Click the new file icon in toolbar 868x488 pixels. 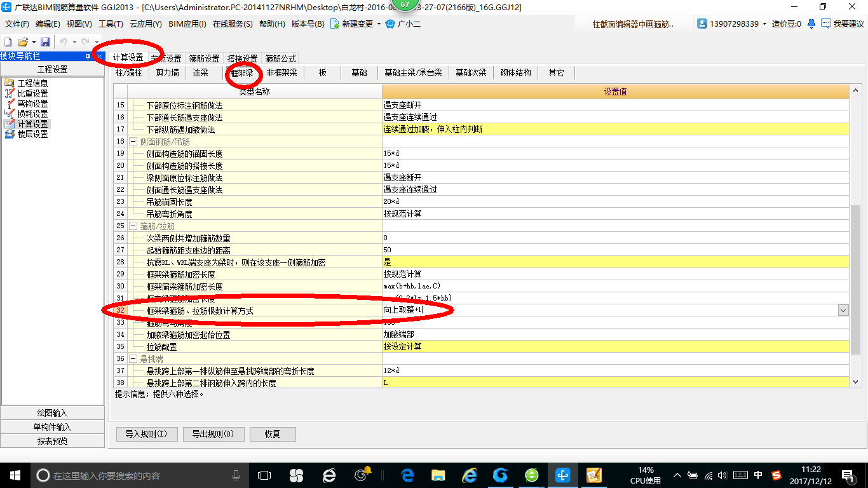coord(8,42)
